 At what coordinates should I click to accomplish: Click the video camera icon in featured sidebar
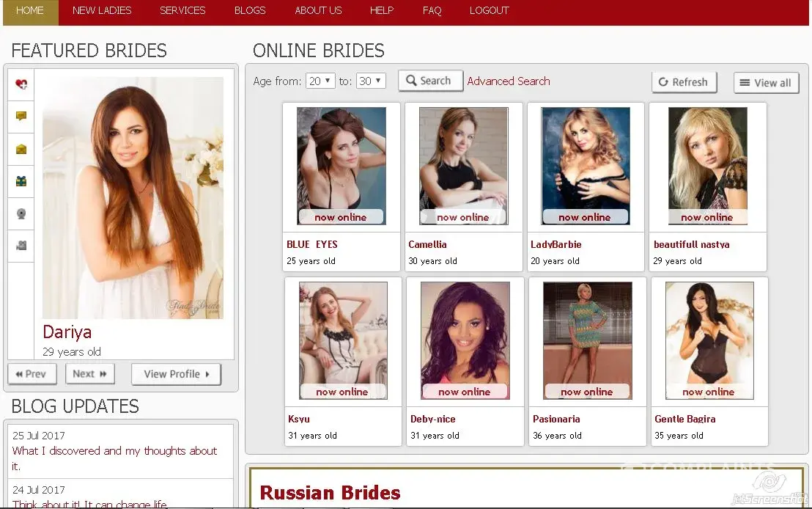tap(21, 246)
